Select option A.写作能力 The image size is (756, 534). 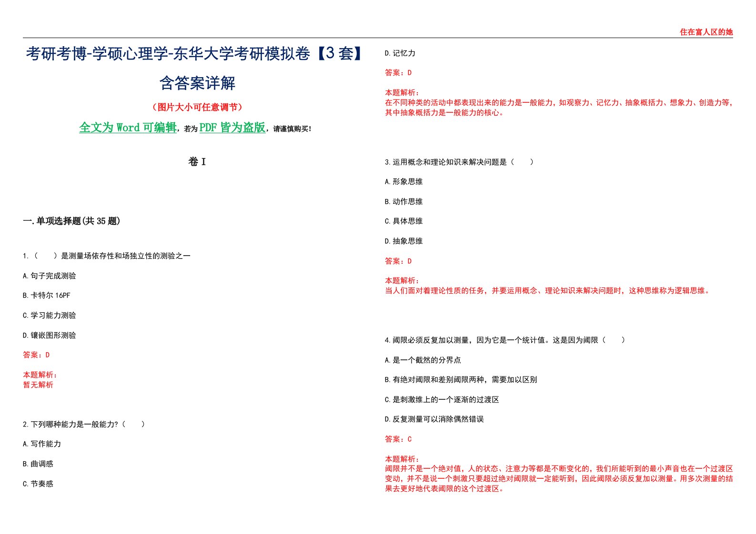(x=42, y=444)
